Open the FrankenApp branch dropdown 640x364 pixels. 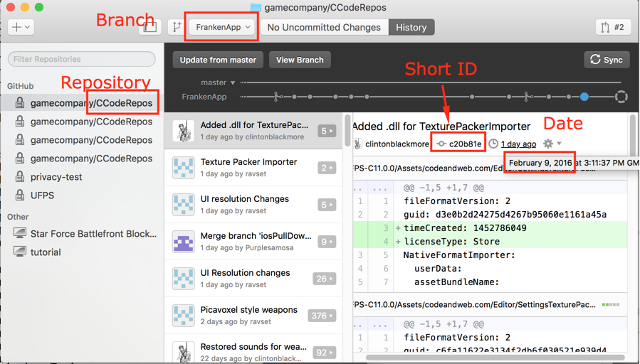coord(222,27)
